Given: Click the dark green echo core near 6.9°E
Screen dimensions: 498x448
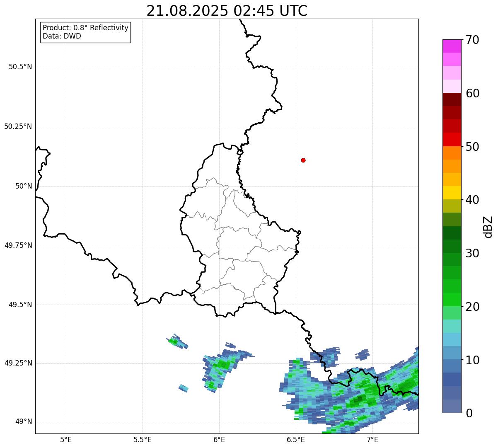Looking at the screenshot, I should point(357,400).
